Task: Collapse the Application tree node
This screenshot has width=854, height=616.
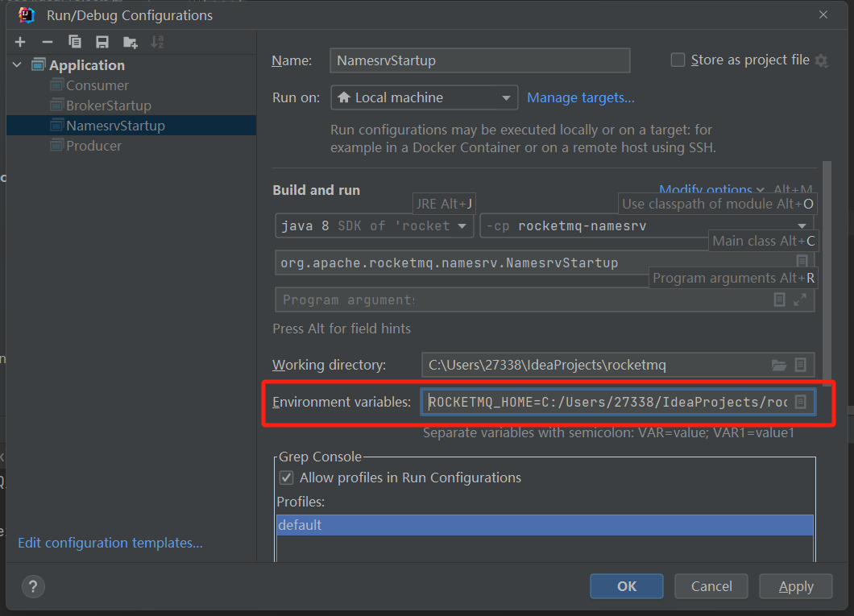Action: (18, 65)
